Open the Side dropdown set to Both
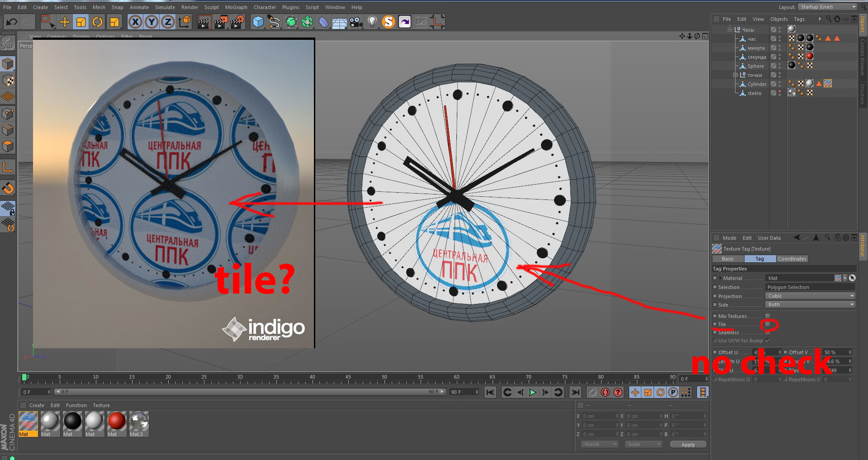This screenshot has height=460, width=868. [x=810, y=304]
